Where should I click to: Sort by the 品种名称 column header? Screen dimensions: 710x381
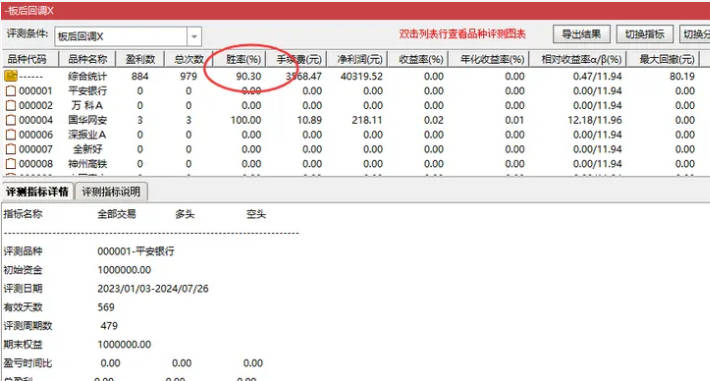(x=87, y=59)
